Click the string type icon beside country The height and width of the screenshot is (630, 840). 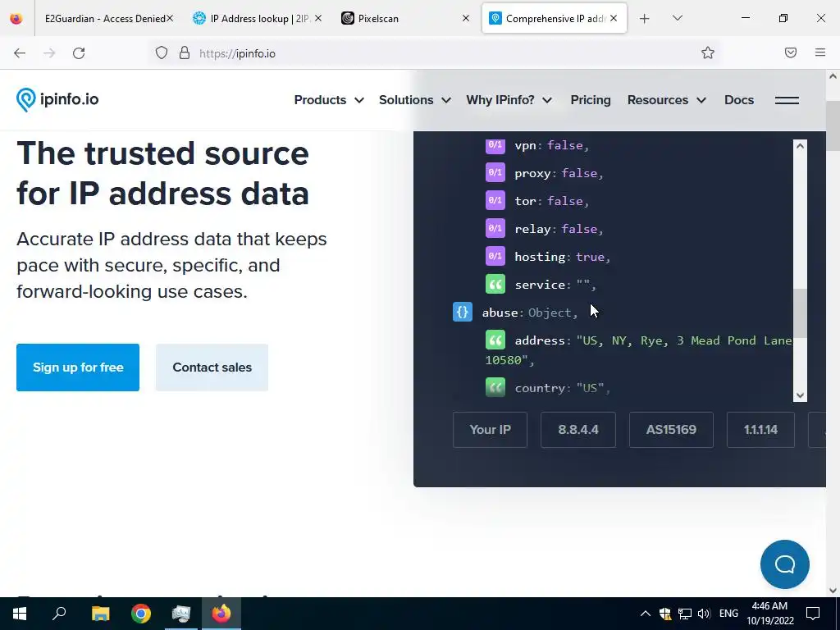(x=495, y=387)
